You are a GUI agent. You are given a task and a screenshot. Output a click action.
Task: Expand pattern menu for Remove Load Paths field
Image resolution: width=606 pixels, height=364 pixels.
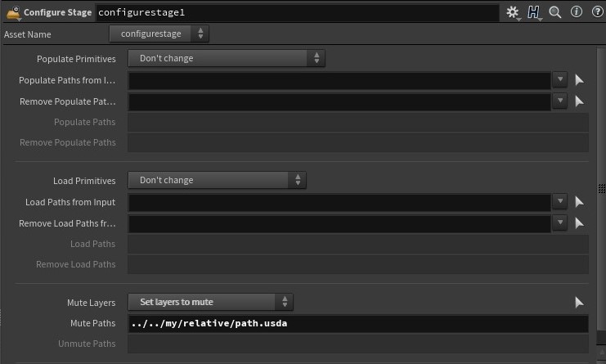tap(560, 222)
